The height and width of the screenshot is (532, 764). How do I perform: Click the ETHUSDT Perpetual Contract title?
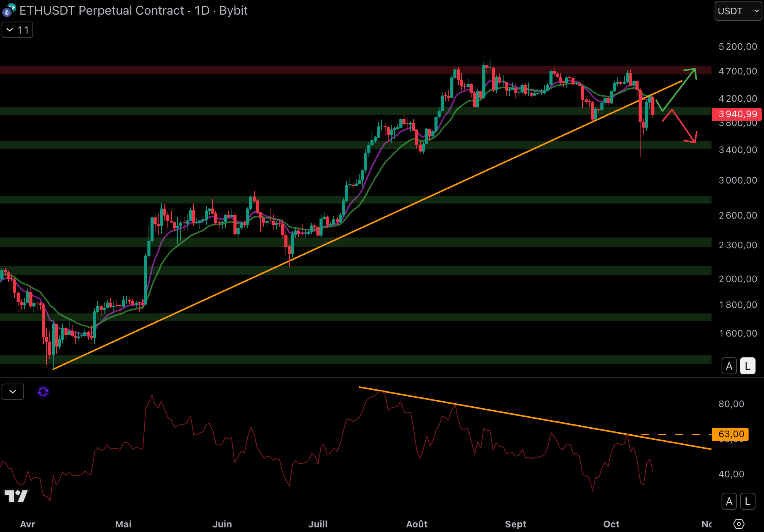coord(102,10)
